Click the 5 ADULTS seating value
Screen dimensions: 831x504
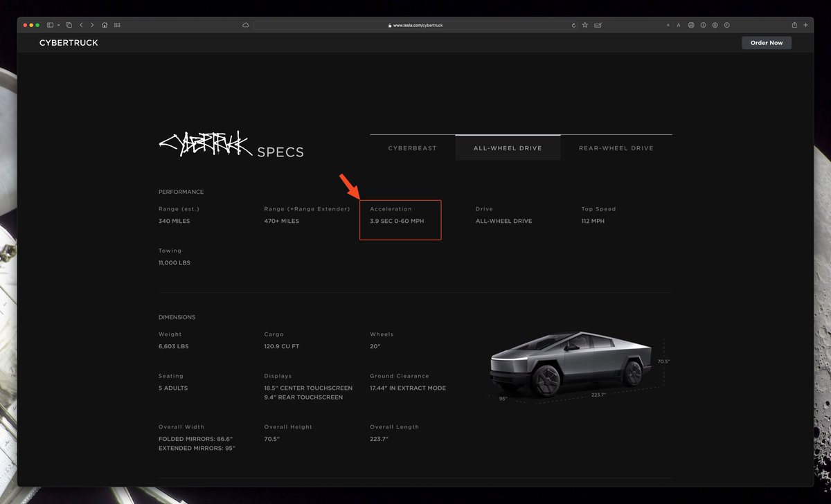pyautogui.click(x=173, y=388)
